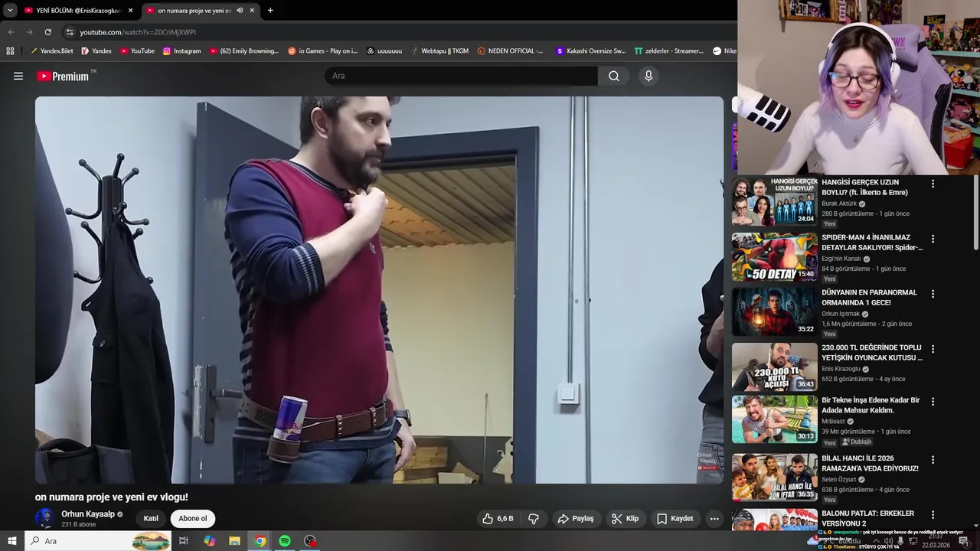The height and width of the screenshot is (551, 980).
Task: Open options for MrBeast tekne video
Action: [933, 401]
